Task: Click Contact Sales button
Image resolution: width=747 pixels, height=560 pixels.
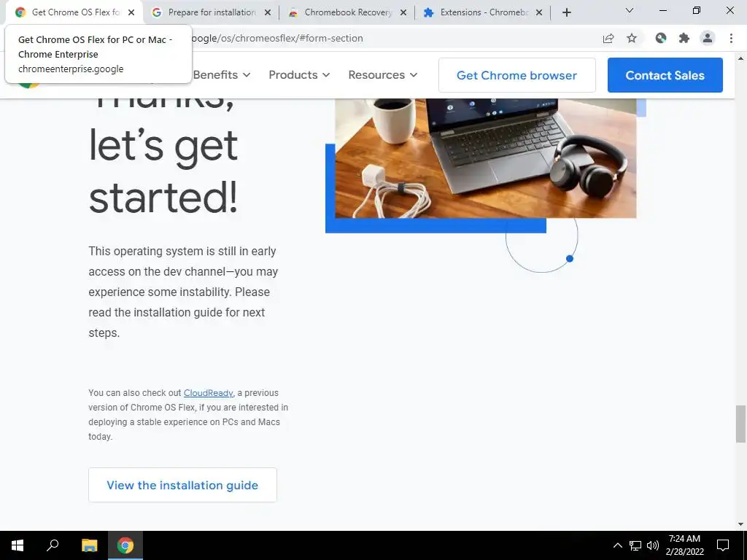Action: pyautogui.click(x=665, y=75)
